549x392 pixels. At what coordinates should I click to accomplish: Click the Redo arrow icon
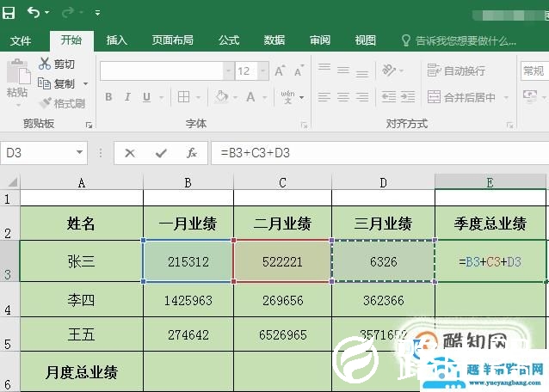pyautogui.click(x=68, y=13)
